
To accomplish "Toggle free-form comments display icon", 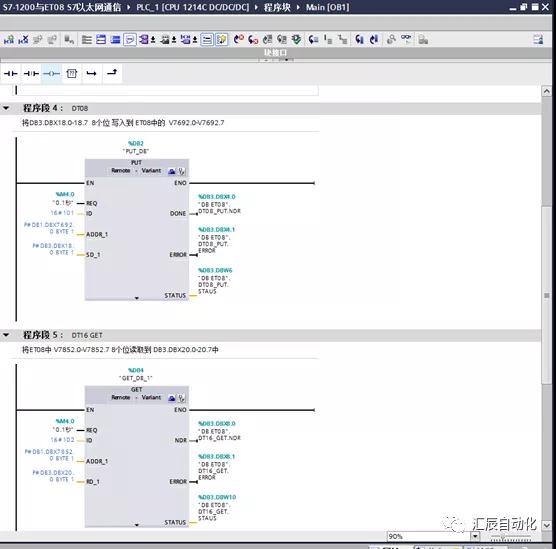I will click(130, 39).
